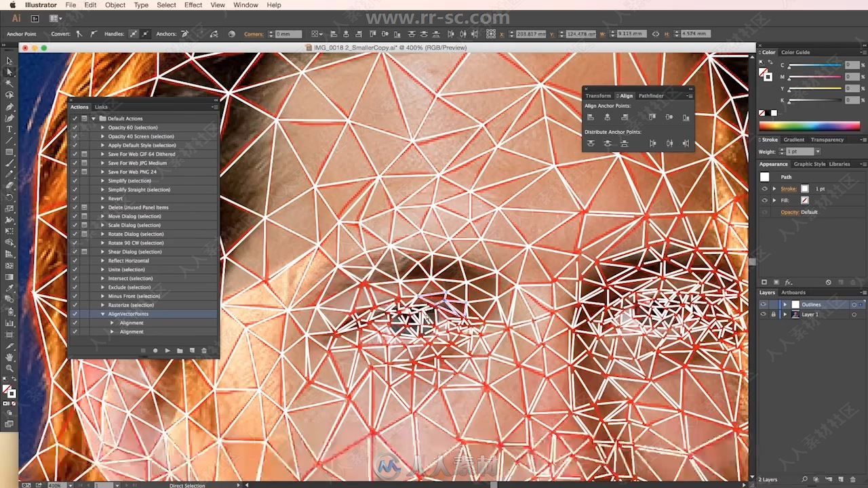This screenshot has width=868, height=488.
Task: Select the Lasso tool
Action: point(9,95)
